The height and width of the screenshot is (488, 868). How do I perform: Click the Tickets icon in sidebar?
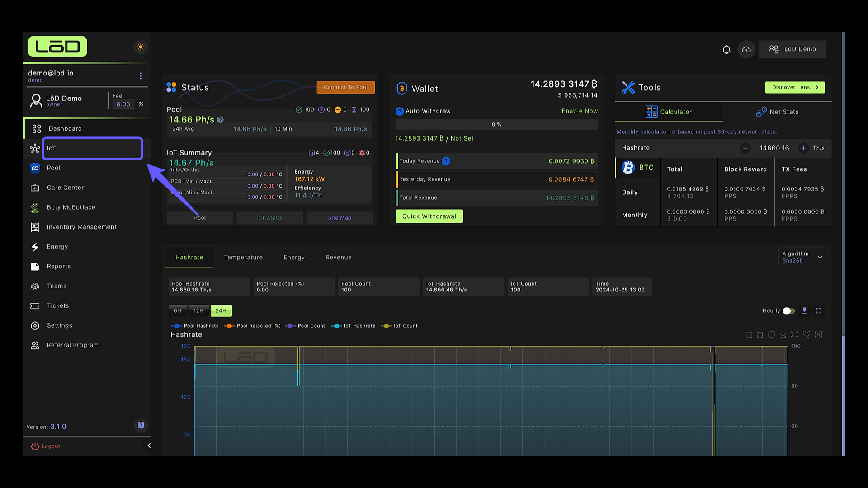click(35, 306)
